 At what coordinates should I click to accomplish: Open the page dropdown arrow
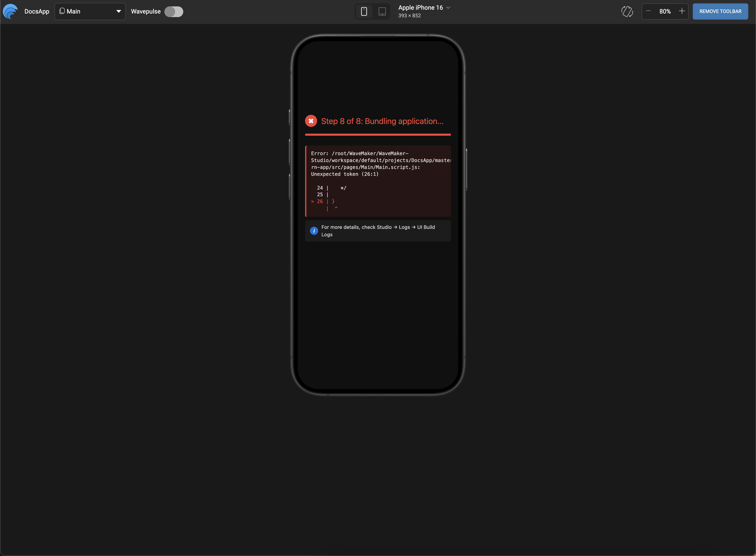(118, 11)
